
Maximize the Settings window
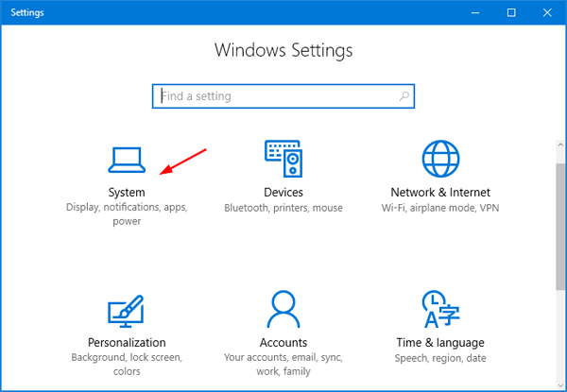pos(511,12)
